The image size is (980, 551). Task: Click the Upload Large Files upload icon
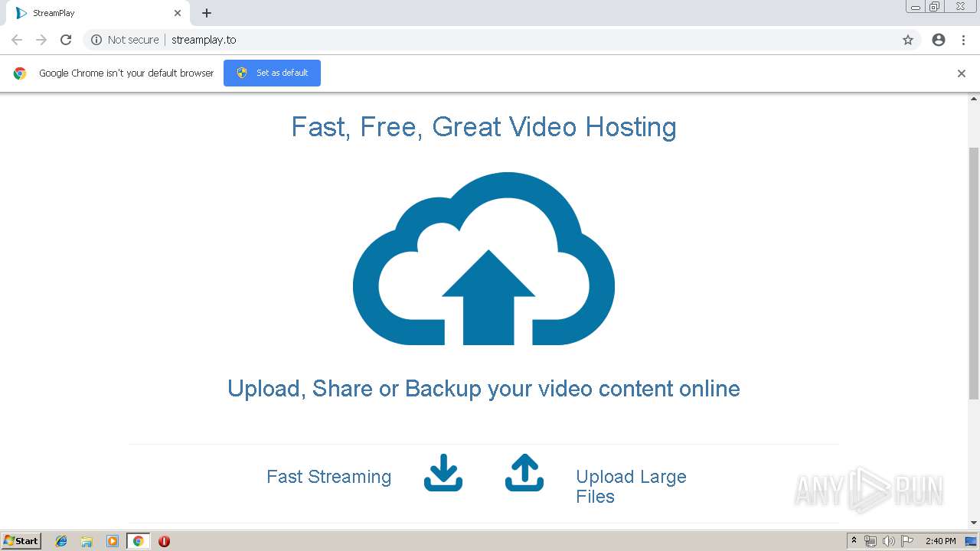[524, 472]
